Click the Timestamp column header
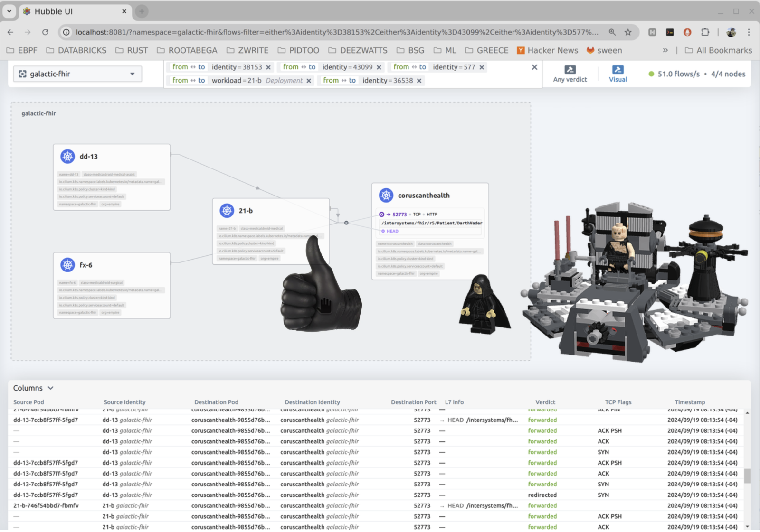760x532 pixels. click(x=690, y=402)
